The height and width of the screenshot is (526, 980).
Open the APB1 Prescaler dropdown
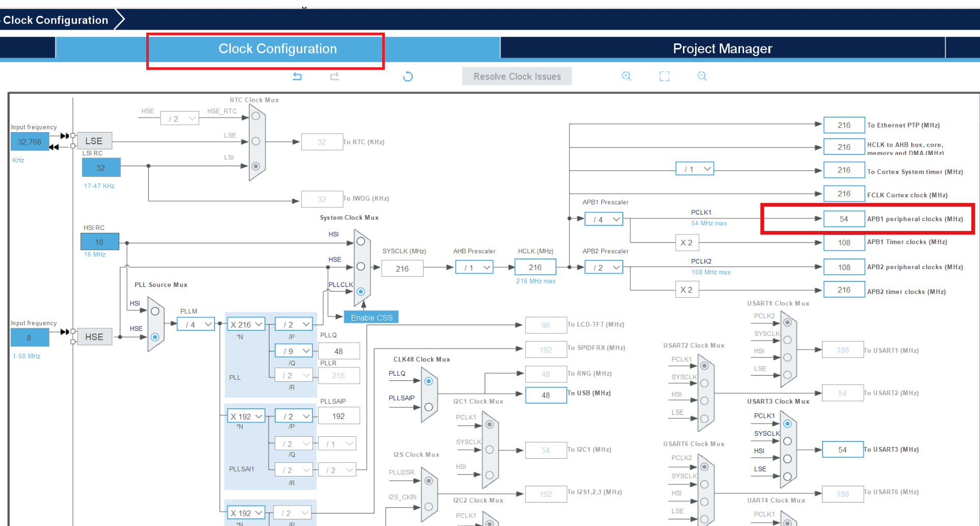tap(603, 219)
